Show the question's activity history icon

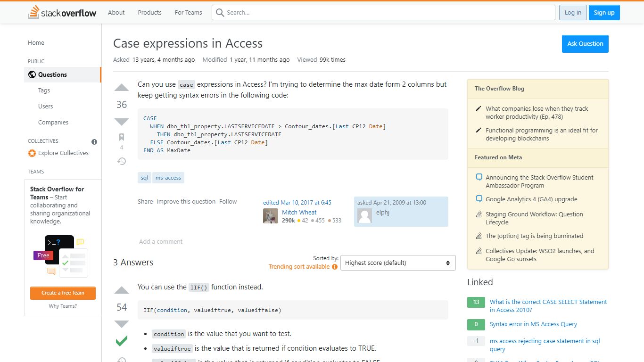coord(122,161)
